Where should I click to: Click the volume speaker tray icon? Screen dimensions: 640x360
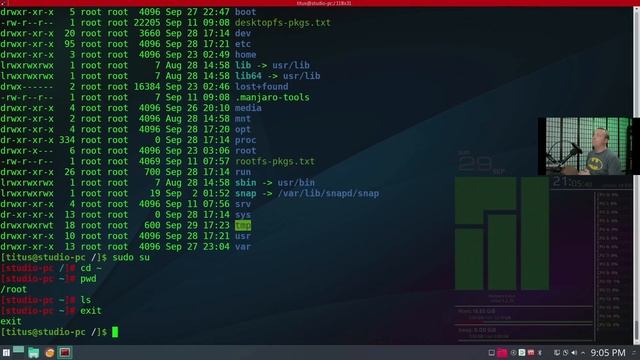[574, 353]
